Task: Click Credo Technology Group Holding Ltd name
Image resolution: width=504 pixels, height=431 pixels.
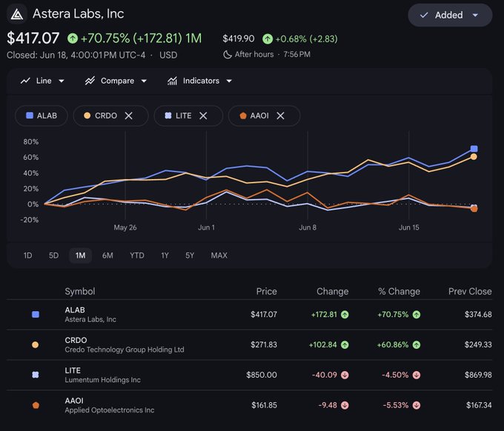Action: (x=125, y=350)
